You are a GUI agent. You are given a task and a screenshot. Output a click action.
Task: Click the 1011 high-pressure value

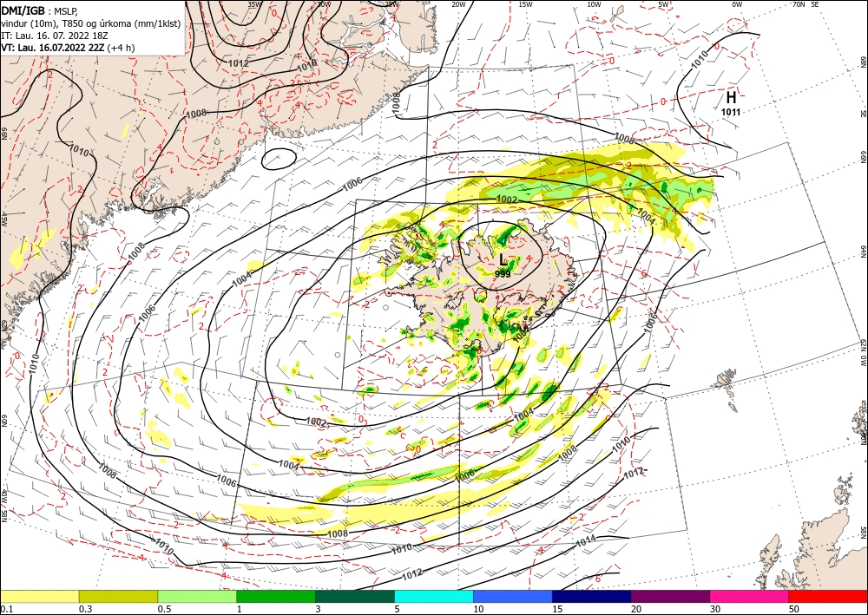coord(731,112)
